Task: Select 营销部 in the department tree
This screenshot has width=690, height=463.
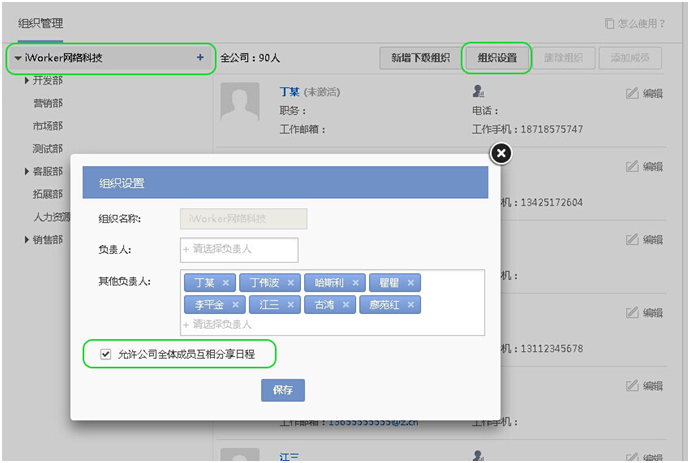Action: [x=48, y=103]
